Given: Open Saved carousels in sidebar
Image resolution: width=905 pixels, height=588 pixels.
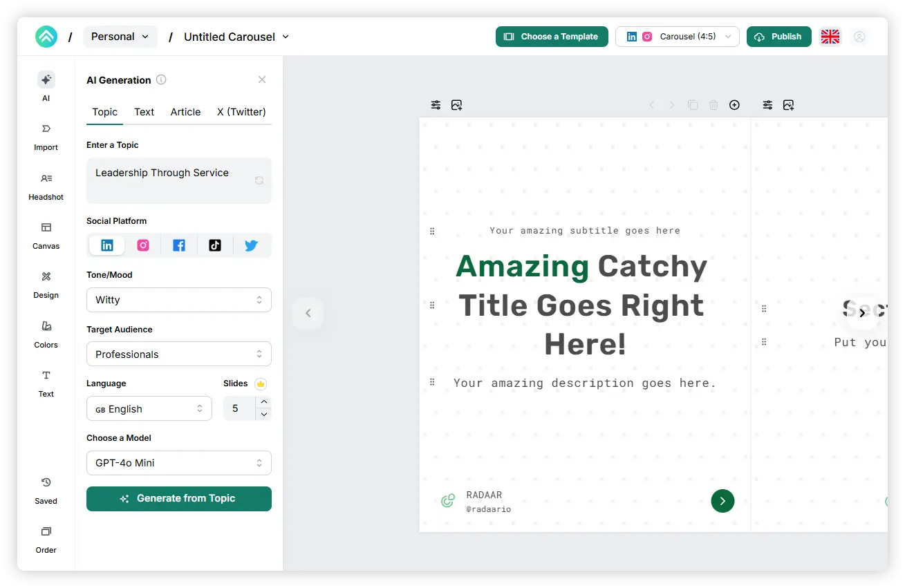Looking at the screenshot, I should click(46, 489).
